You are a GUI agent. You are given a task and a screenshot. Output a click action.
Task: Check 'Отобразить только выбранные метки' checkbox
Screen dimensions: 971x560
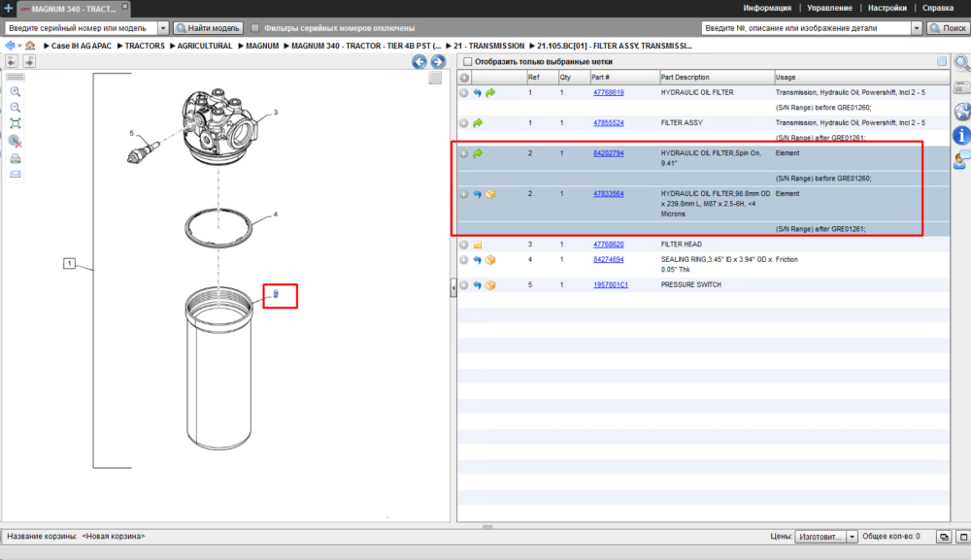tap(468, 61)
